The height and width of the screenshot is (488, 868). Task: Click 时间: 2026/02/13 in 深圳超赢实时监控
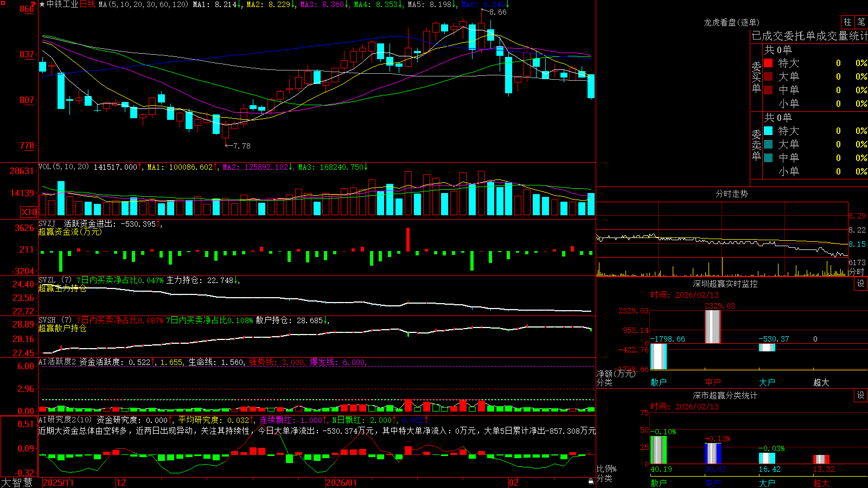(685, 295)
